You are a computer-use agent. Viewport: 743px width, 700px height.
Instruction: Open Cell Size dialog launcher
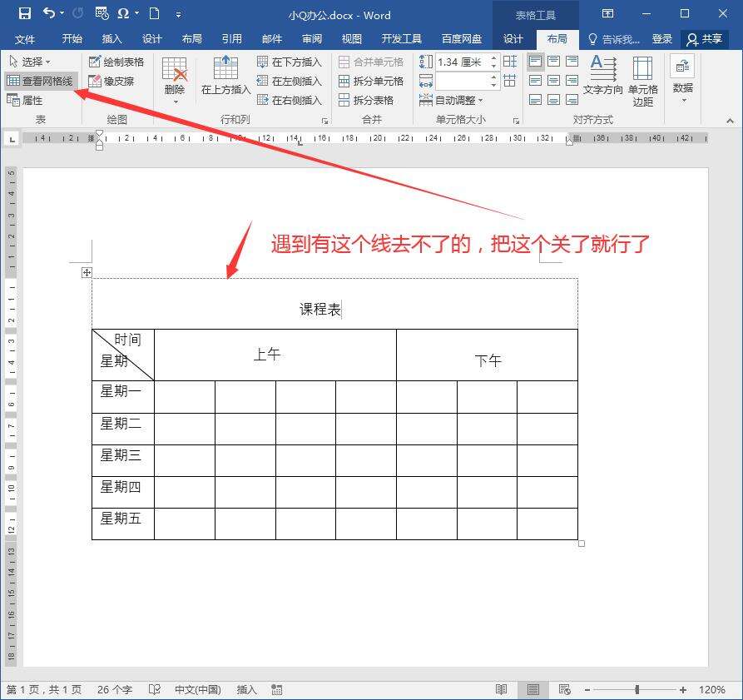click(x=516, y=121)
